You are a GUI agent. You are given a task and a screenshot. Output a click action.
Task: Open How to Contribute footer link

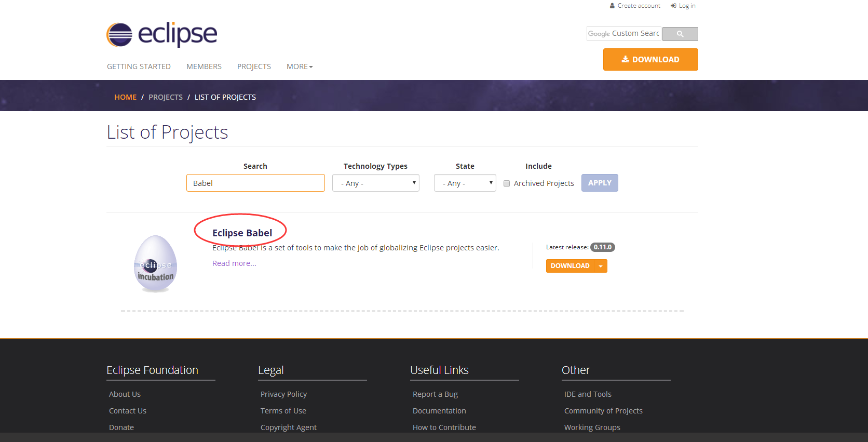444,427
